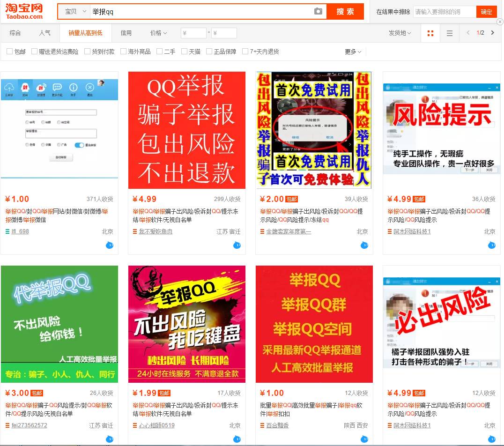Click the orange 搜索 button
504x446 pixels.
point(345,12)
